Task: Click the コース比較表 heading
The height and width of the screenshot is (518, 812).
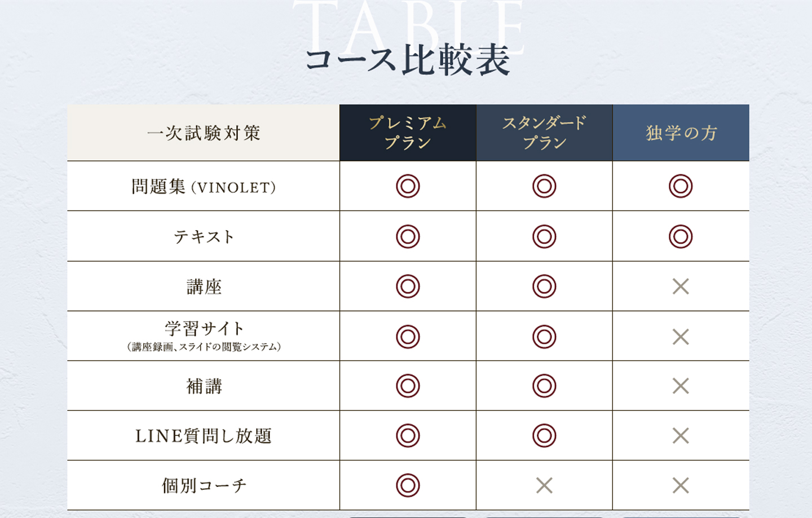Action: [x=408, y=60]
